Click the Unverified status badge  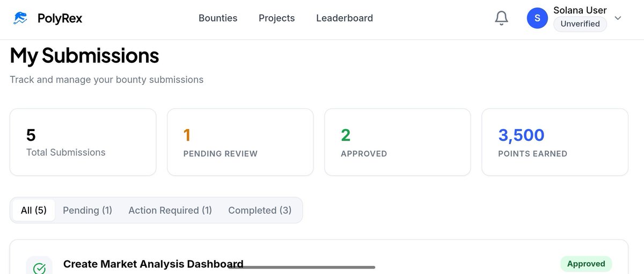tap(580, 24)
